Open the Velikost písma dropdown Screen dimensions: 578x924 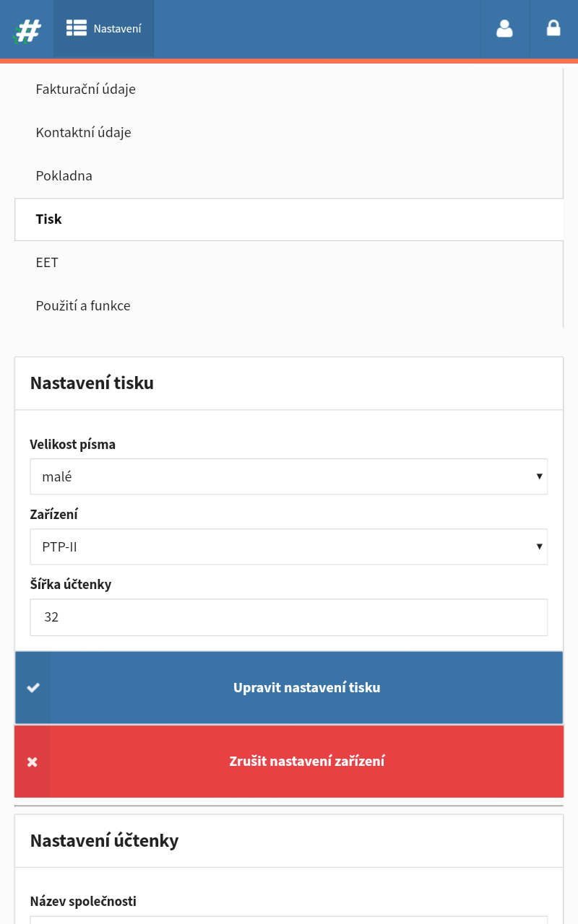[x=289, y=476]
